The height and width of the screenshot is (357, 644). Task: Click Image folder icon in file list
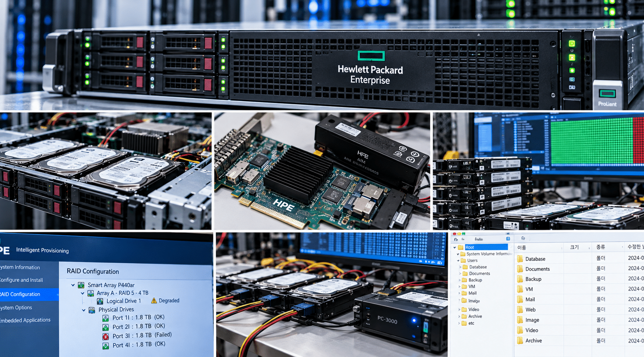[x=520, y=320]
